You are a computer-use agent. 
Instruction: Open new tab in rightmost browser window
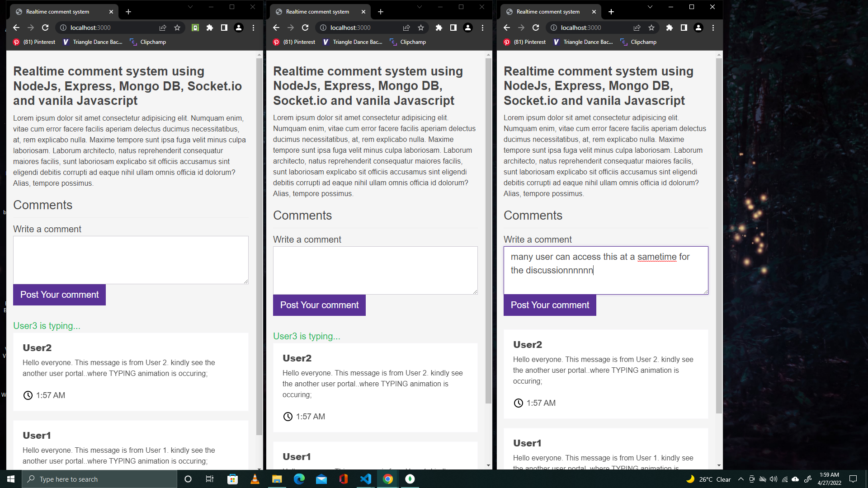611,12
